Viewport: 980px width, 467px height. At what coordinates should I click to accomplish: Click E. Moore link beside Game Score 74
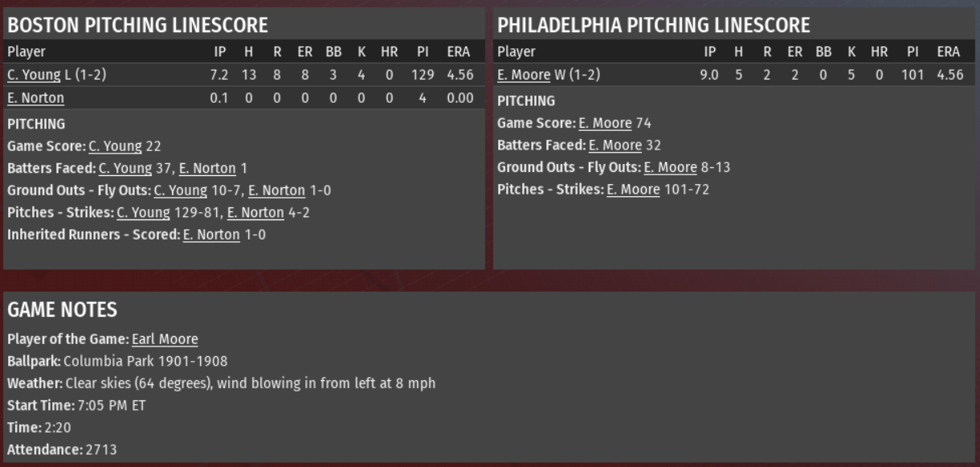605,124
